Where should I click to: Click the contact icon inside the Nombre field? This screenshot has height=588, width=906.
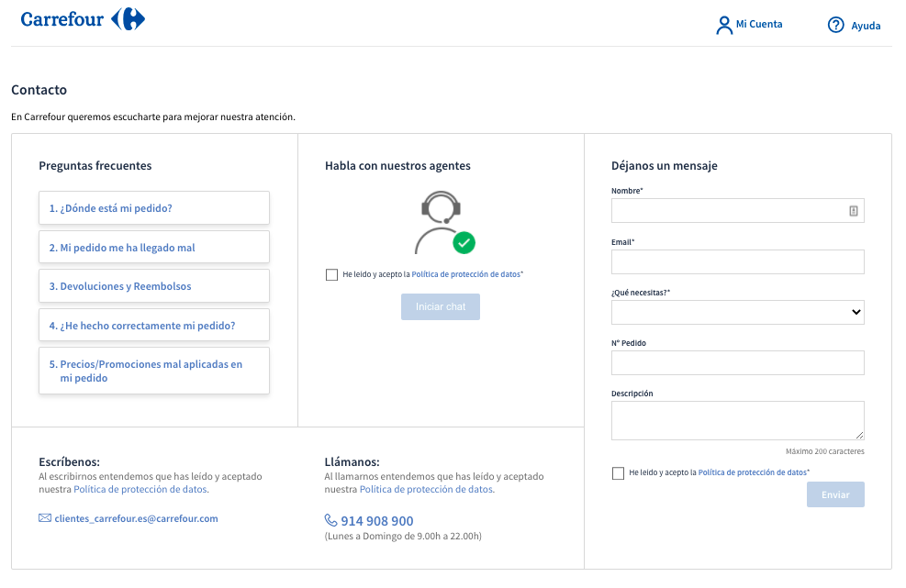click(856, 210)
